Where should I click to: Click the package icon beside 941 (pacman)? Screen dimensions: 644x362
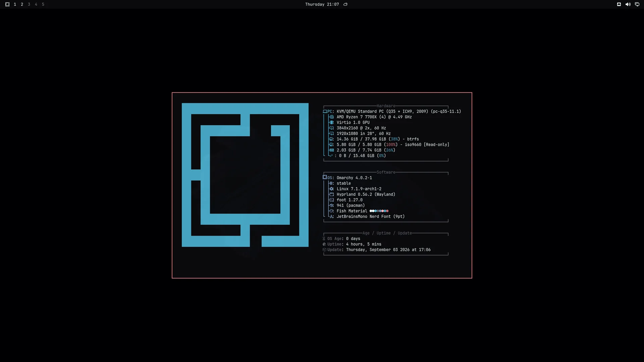coord(331,205)
